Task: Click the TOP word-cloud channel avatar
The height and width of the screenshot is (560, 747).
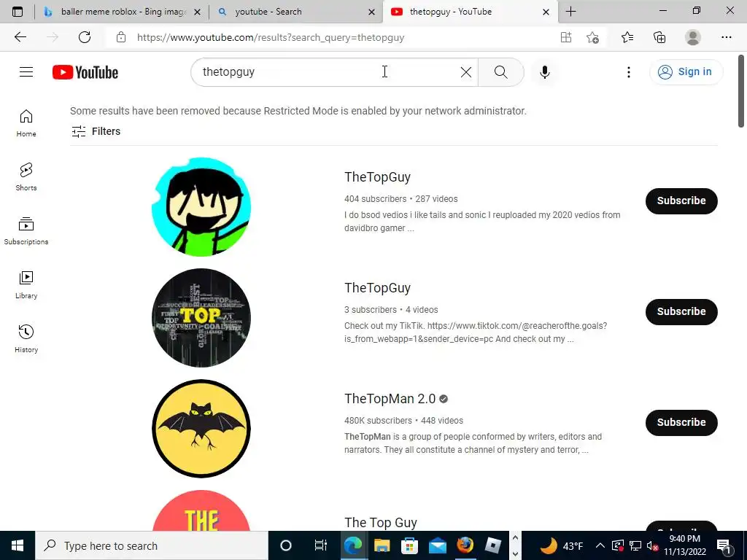Action: pyautogui.click(x=201, y=318)
